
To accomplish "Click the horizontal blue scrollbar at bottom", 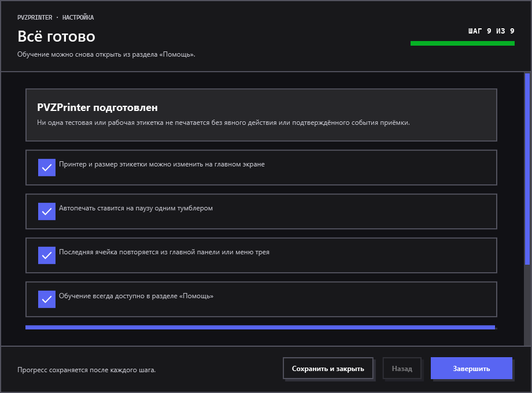I will pos(260,328).
